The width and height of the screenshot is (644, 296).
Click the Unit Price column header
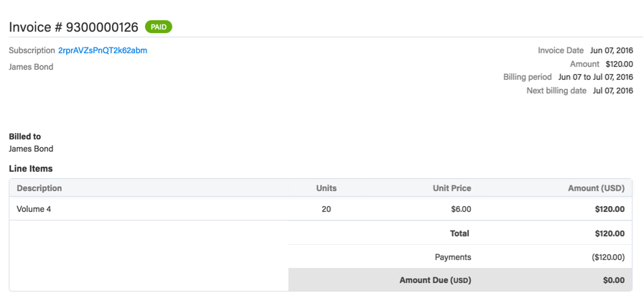452,188
